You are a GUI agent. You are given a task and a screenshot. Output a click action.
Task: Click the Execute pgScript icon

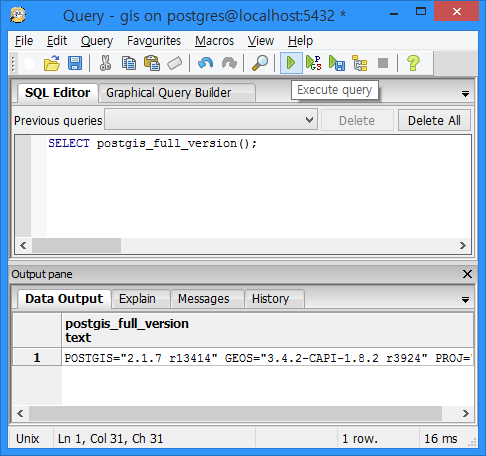click(x=313, y=63)
